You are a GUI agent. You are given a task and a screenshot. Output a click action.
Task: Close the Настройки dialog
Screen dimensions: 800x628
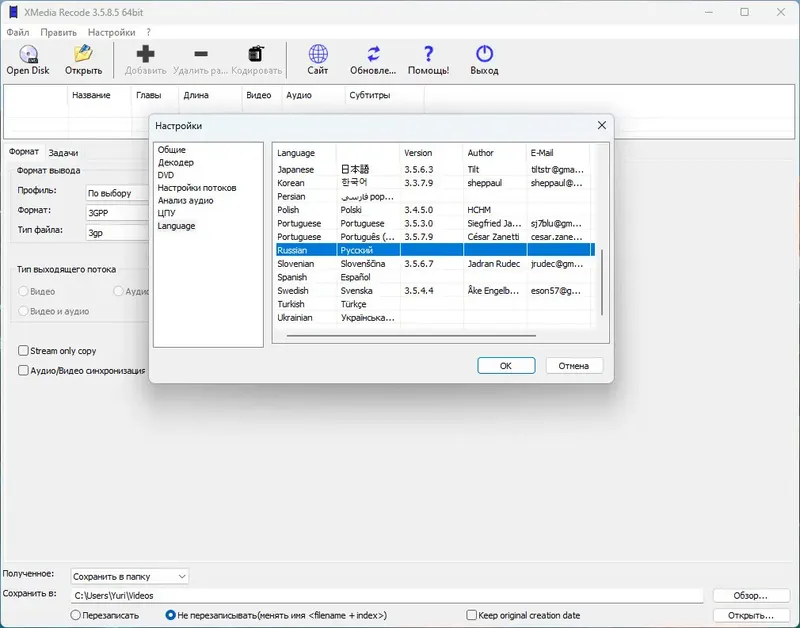point(602,125)
